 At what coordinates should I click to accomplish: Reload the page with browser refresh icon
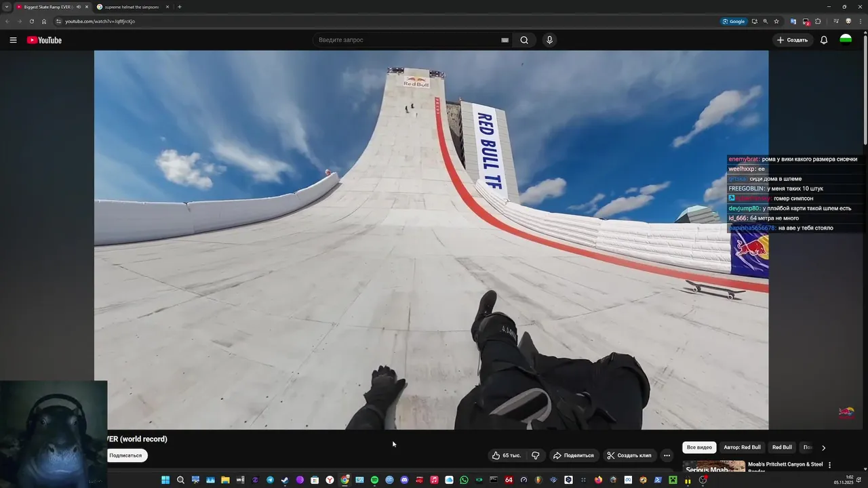coord(31,21)
